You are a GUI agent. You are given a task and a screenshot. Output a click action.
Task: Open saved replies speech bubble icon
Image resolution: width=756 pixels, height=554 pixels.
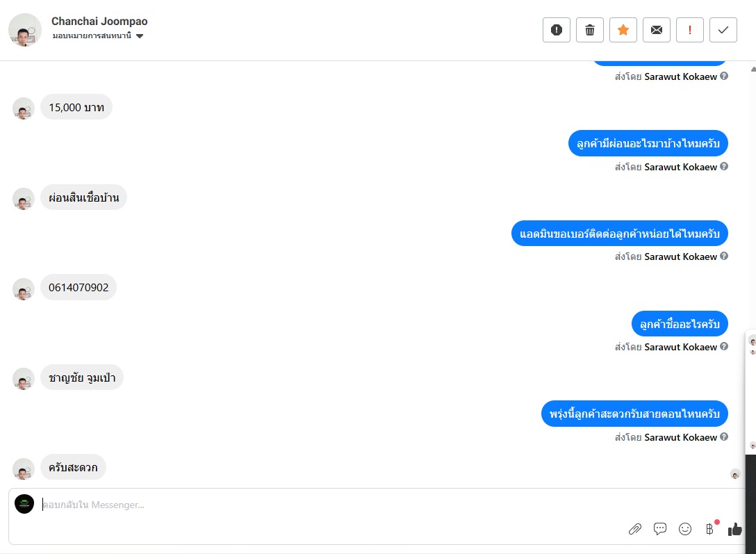click(660, 529)
